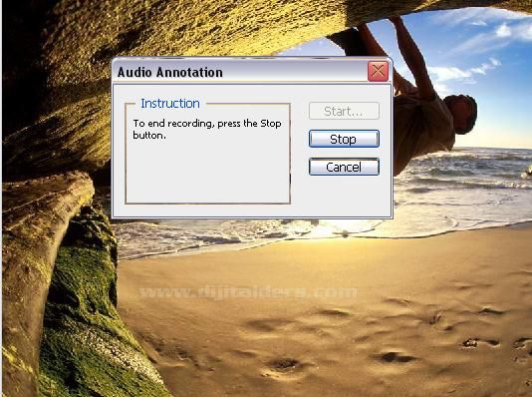Click the disabled Start... button
The width and height of the screenshot is (532, 397).
coord(344,111)
